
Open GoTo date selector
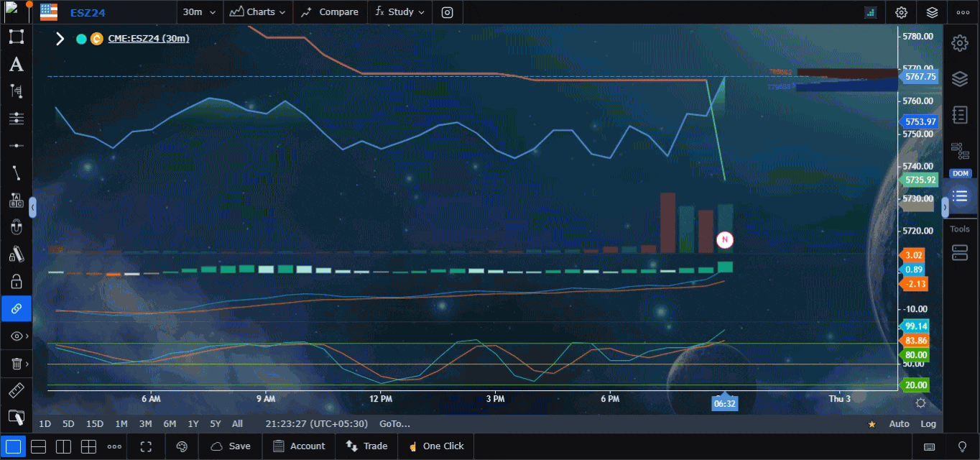click(x=394, y=424)
